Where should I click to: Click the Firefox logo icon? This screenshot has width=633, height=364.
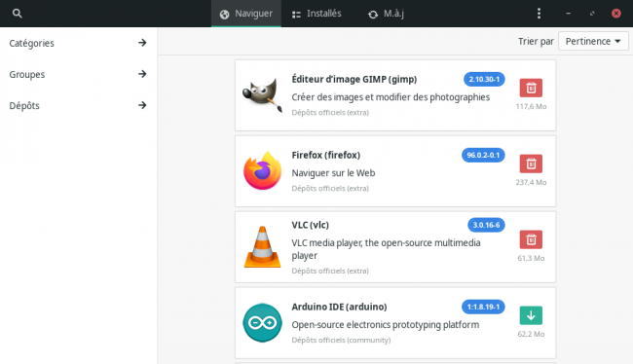tap(262, 170)
